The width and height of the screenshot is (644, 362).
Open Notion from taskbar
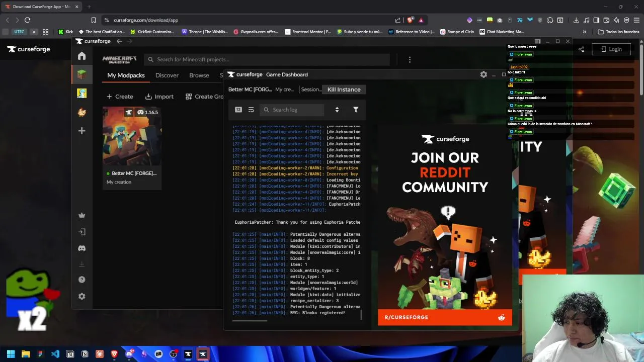point(85,354)
